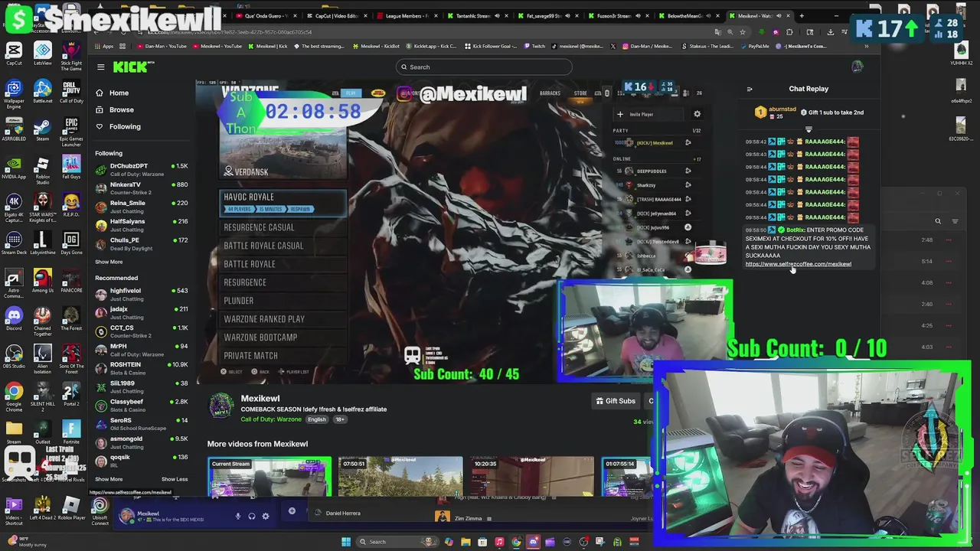Open the asmongold channel in Recommended
Viewport: 980px width, 551px height.
[x=142, y=442]
